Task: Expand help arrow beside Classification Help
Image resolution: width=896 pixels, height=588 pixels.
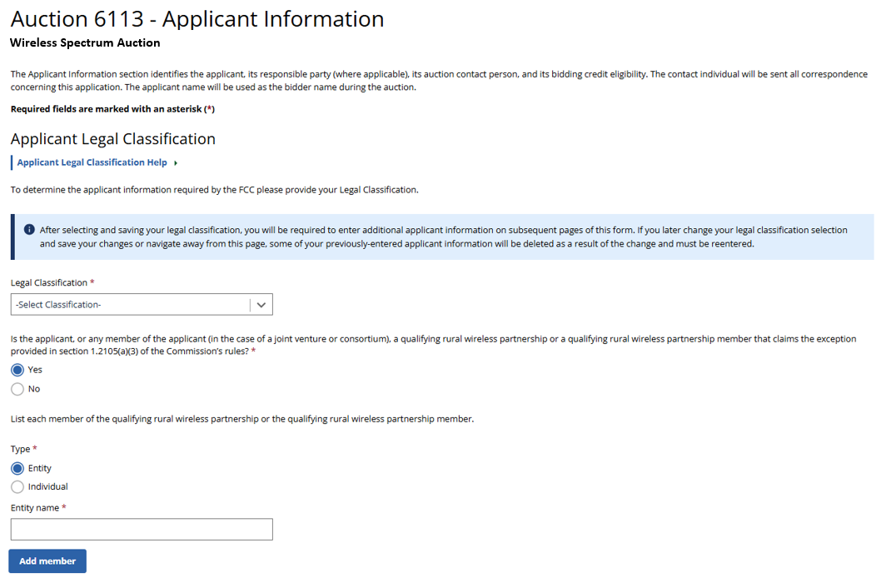Action: coord(176,163)
